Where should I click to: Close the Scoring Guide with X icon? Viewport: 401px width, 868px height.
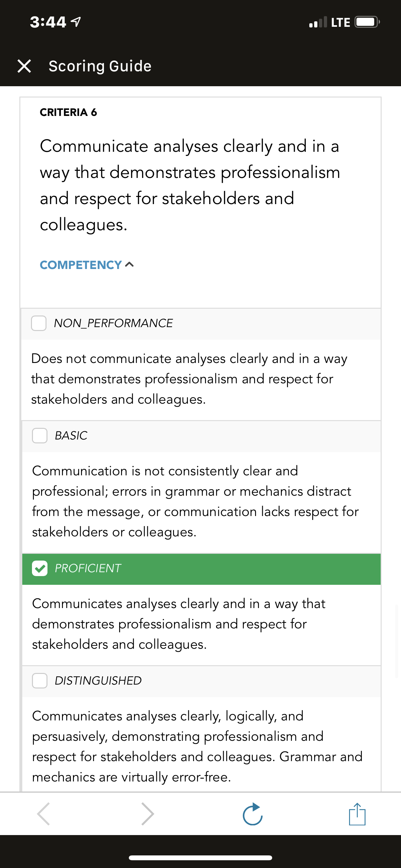tap(24, 66)
